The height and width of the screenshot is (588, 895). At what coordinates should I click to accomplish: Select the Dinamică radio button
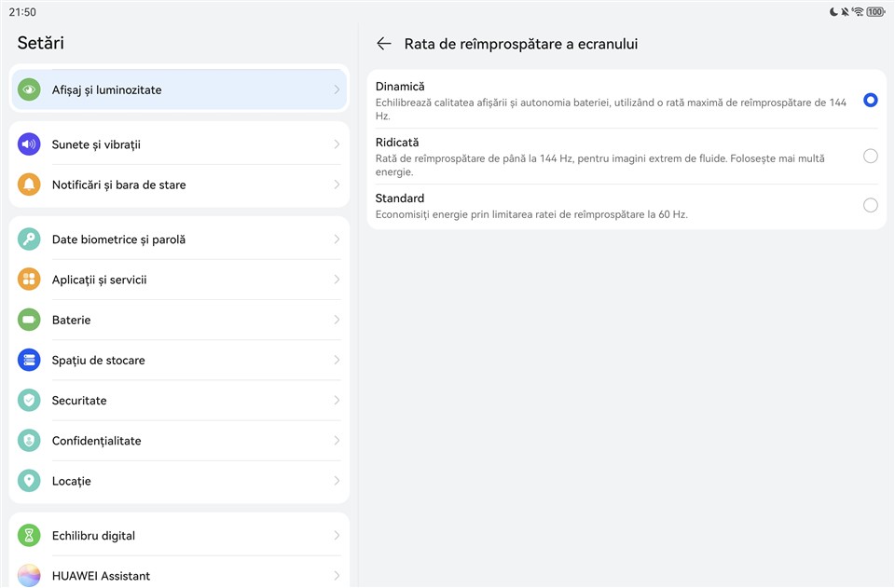pos(870,100)
